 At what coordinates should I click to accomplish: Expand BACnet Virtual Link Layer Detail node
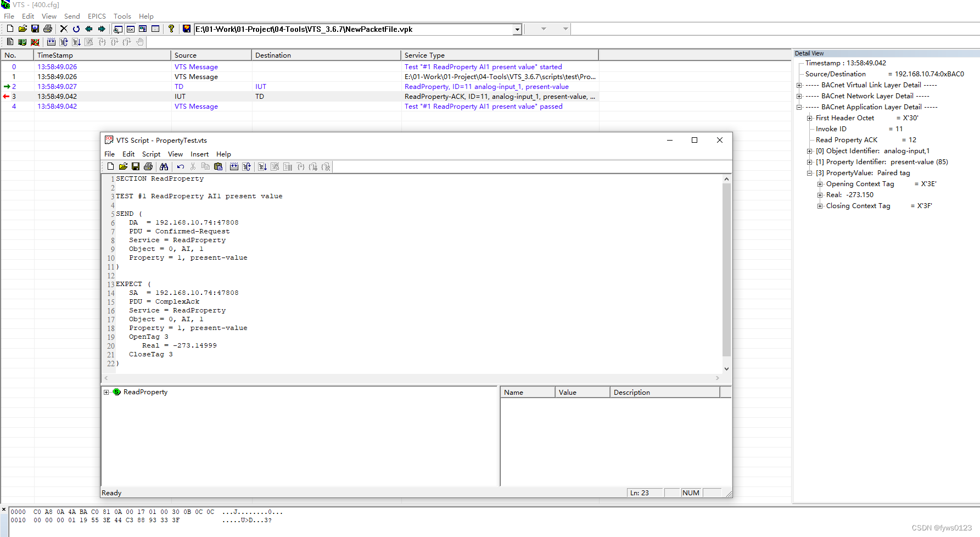point(799,85)
